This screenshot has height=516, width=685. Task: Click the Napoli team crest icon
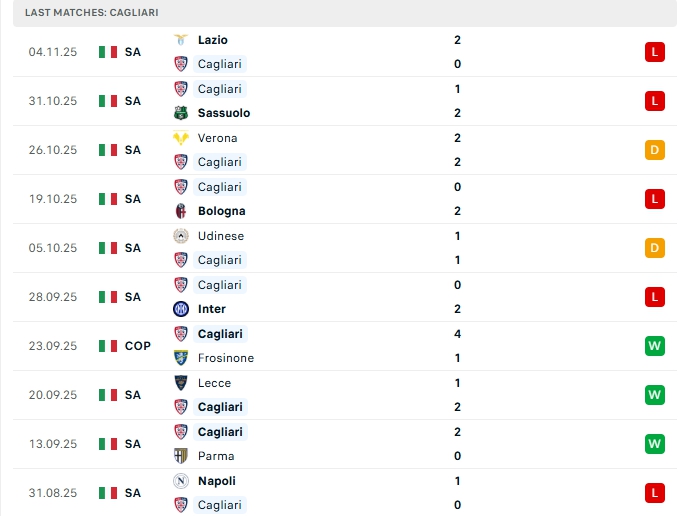click(x=181, y=481)
